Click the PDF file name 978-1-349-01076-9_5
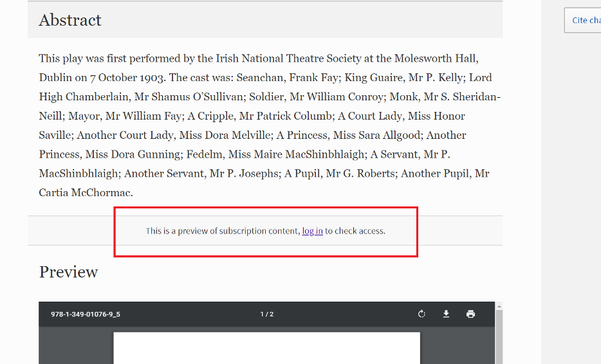Image resolution: width=601 pixels, height=364 pixels. 86,314
